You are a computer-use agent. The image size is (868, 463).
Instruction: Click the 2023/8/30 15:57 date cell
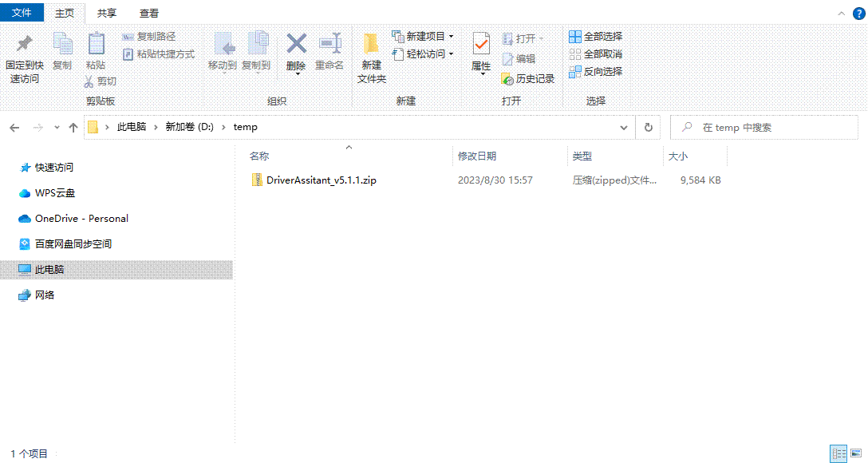(x=495, y=180)
